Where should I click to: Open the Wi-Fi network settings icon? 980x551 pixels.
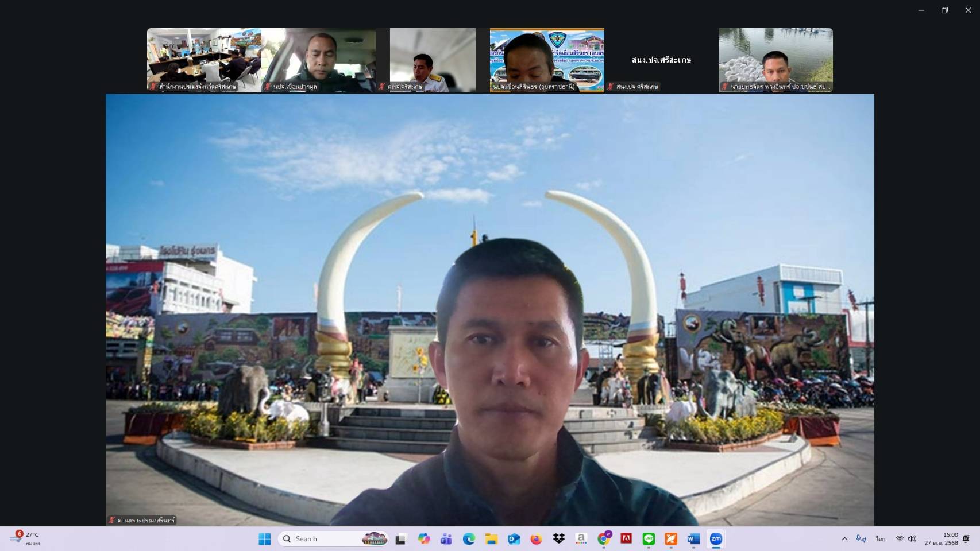[900, 539]
